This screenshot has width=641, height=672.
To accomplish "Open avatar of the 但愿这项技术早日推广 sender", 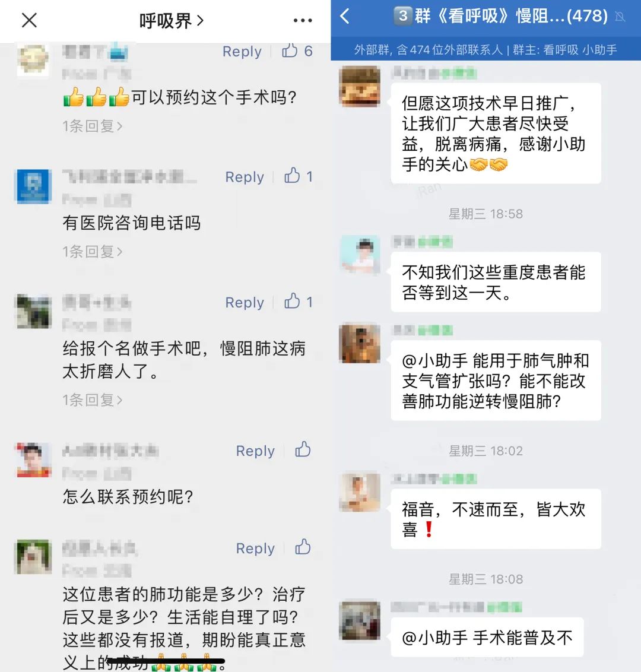I will [x=360, y=85].
